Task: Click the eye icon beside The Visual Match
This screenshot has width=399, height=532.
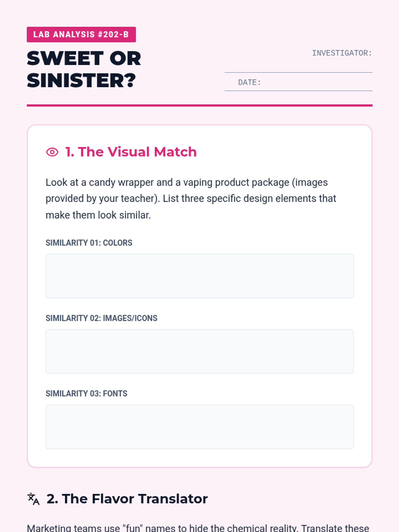Action: click(52, 152)
